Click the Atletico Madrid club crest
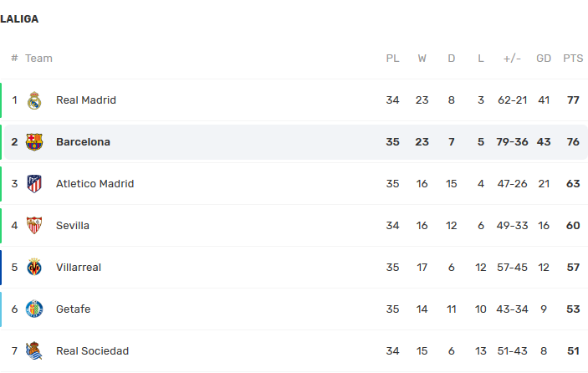588x373 pixels. click(x=34, y=184)
